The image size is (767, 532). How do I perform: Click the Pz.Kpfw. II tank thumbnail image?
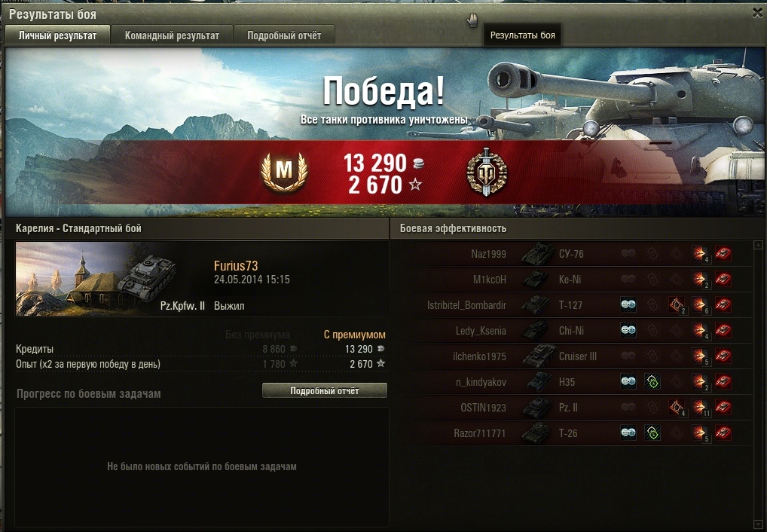(96, 279)
